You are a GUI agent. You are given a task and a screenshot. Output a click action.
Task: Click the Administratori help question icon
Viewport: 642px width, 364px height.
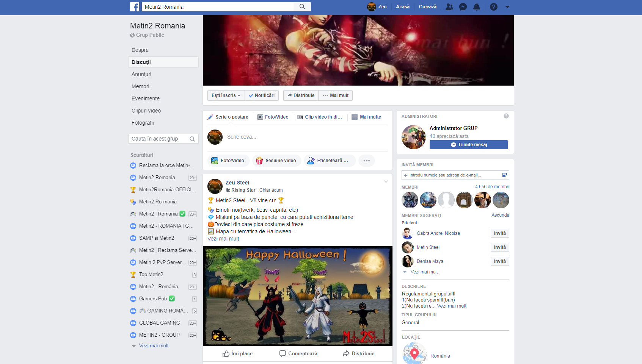[x=506, y=116]
